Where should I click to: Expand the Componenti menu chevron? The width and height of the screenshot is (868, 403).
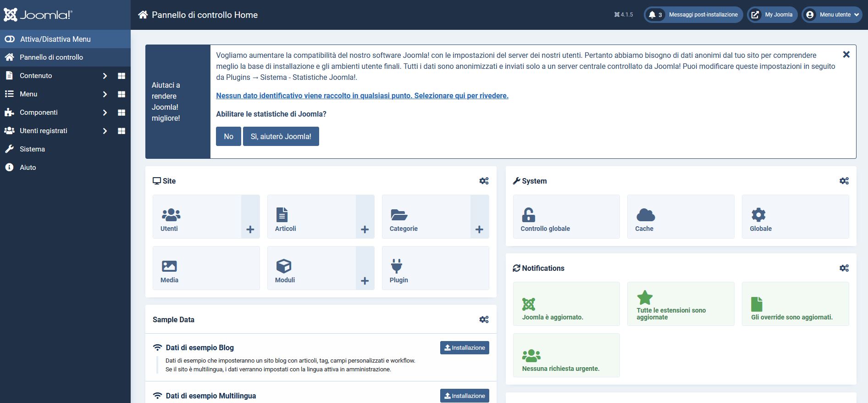pos(105,112)
